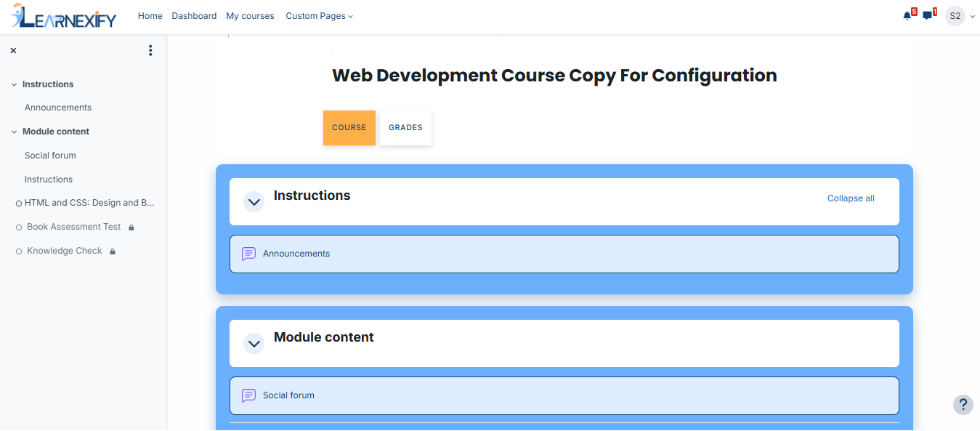The height and width of the screenshot is (431, 980).
Task: Open the help question mark button
Action: click(x=963, y=405)
